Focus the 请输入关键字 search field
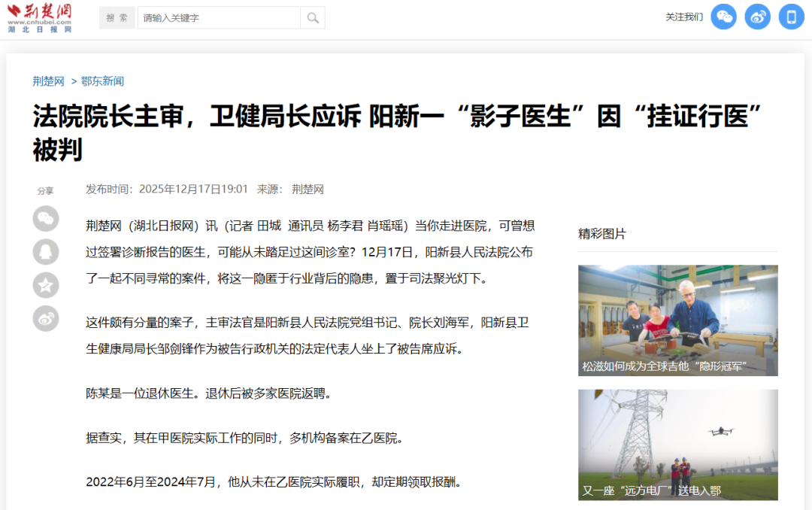The width and height of the screenshot is (812, 510). [x=219, y=18]
